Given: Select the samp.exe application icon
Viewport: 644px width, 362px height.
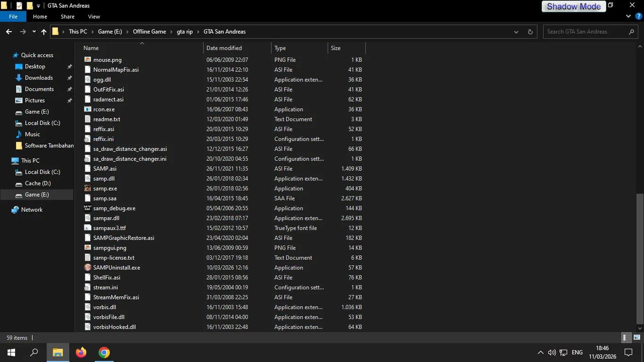Looking at the screenshot, I should 88,189.
